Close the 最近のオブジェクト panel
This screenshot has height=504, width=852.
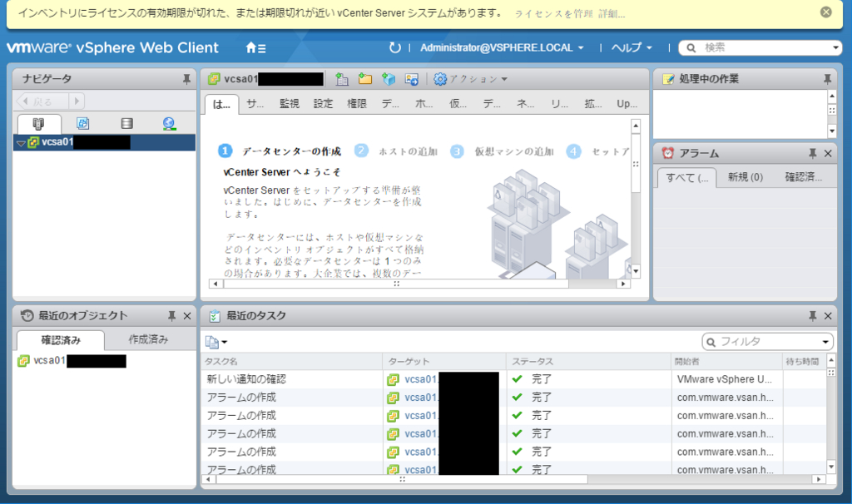coord(187,316)
